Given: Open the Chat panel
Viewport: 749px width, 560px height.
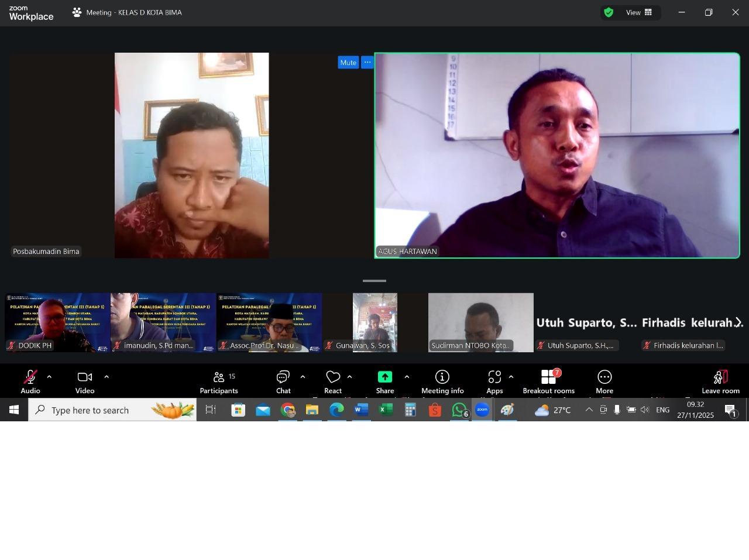Looking at the screenshot, I should pos(283,382).
